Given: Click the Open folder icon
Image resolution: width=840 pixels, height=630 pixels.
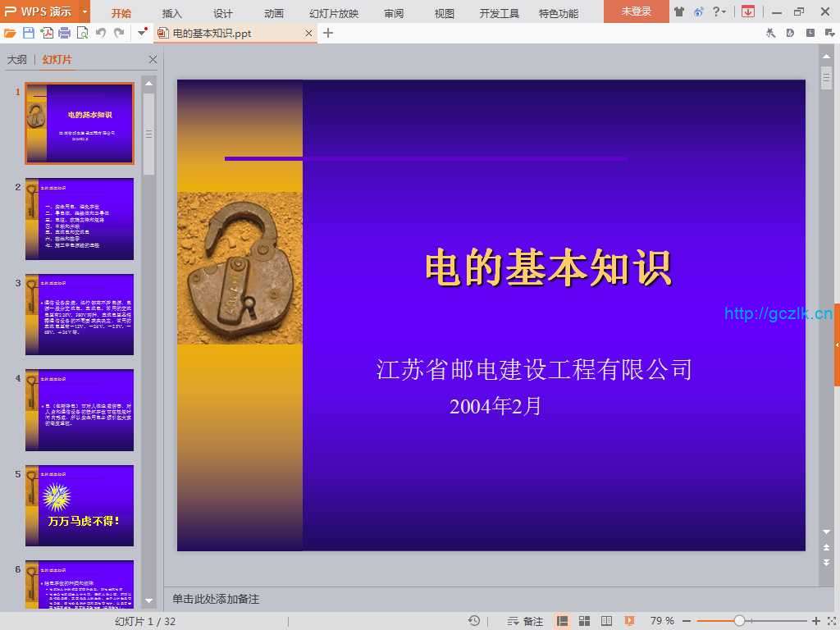Looking at the screenshot, I should point(10,33).
